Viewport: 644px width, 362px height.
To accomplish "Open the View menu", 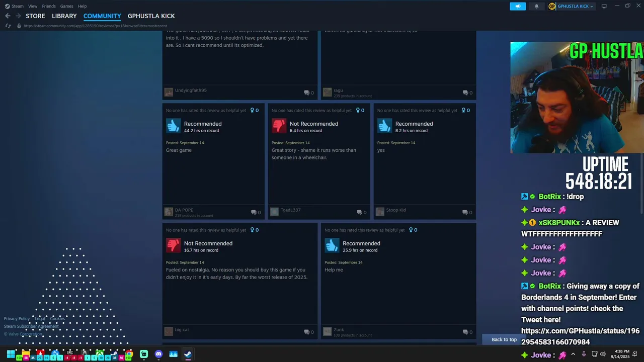I will 33,6.
